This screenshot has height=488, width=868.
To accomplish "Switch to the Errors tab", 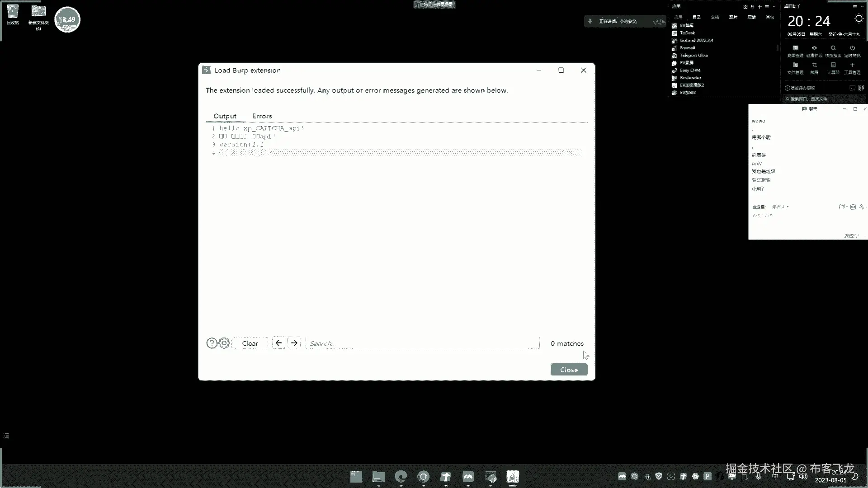I will click(262, 116).
